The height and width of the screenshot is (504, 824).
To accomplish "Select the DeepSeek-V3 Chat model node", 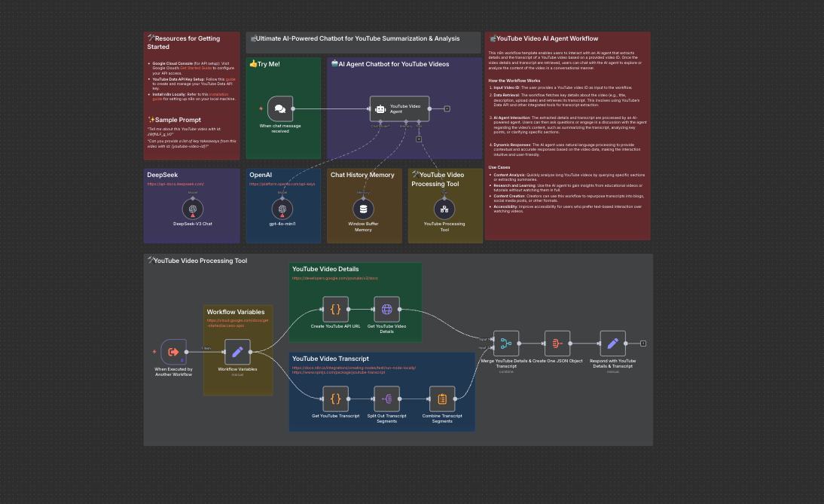I will pos(193,209).
